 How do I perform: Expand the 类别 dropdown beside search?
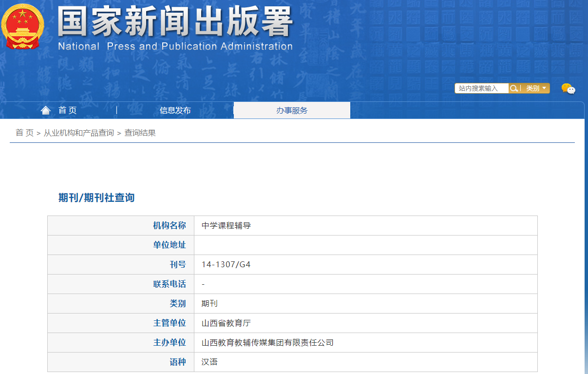point(536,88)
